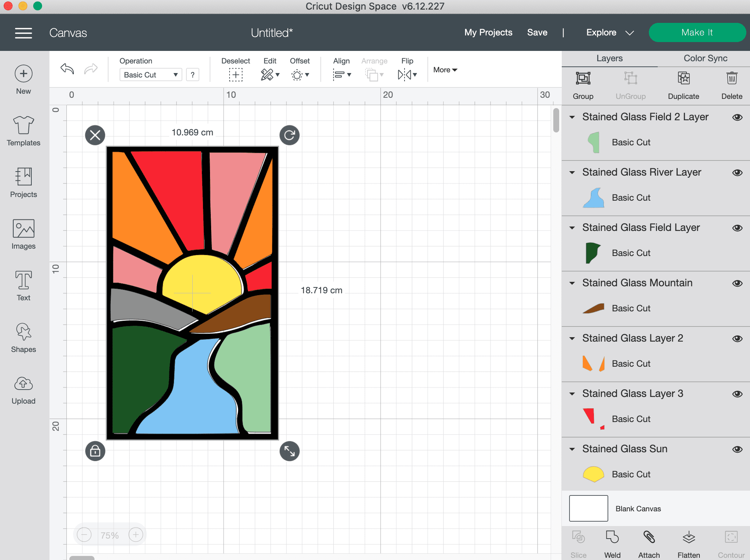This screenshot has width=750, height=560.
Task: Click the Deselect icon
Action: (235, 75)
